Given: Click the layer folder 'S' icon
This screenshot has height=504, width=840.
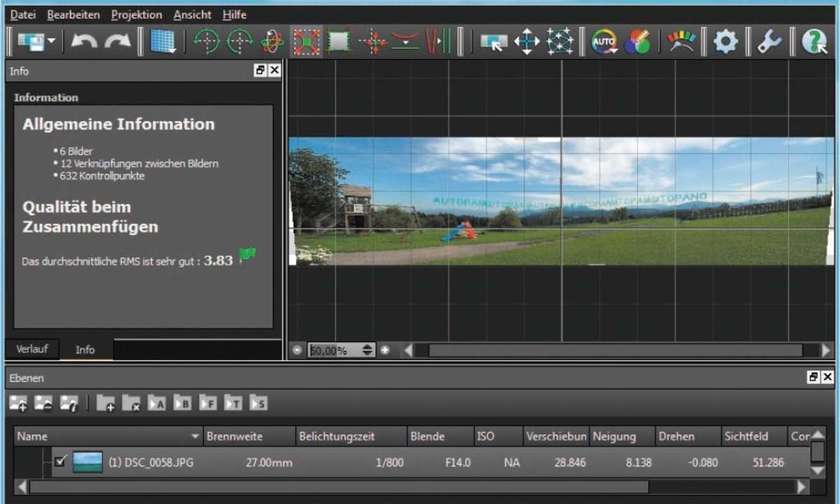Looking at the screenshot, I should pyautogui.click(x=258, y=402).
